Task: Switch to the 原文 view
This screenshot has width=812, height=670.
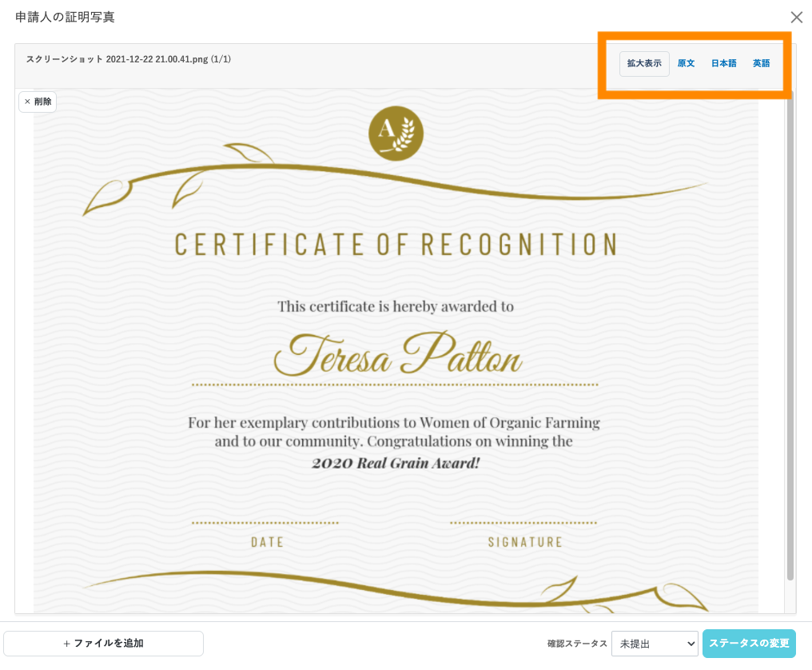Action: 686,63
